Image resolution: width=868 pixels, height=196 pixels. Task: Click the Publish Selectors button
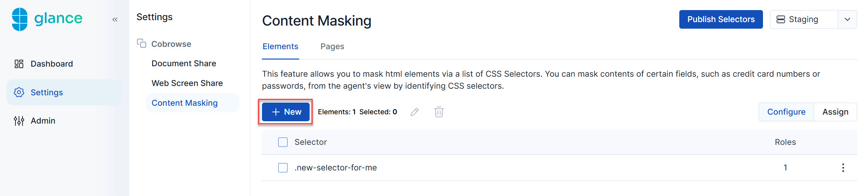coord(721,19)
